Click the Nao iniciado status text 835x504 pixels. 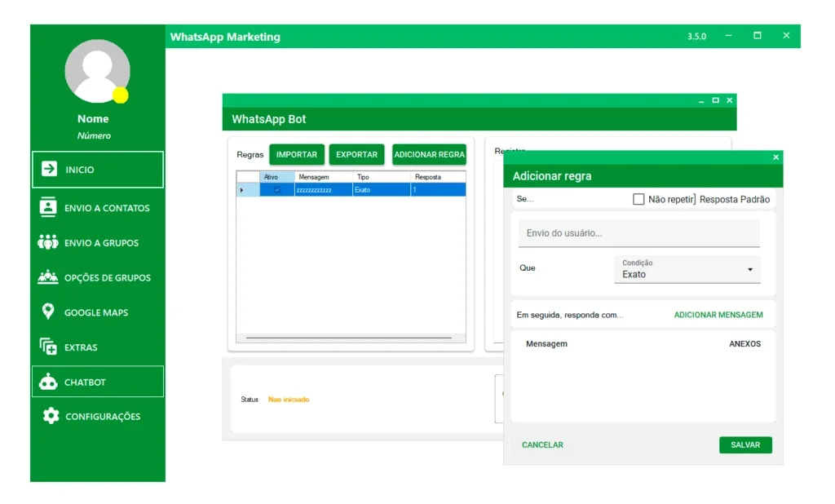[x=289, y=400]
